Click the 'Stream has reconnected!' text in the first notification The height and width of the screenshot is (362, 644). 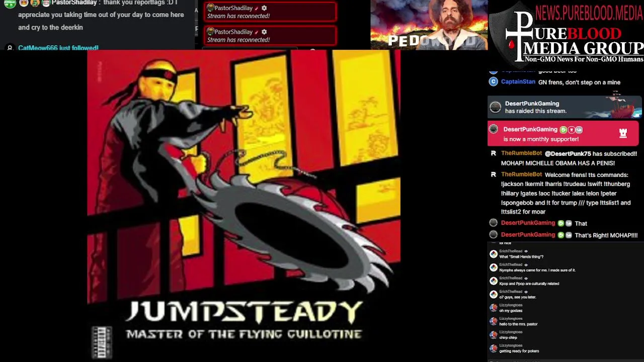(x=238, y=16)
